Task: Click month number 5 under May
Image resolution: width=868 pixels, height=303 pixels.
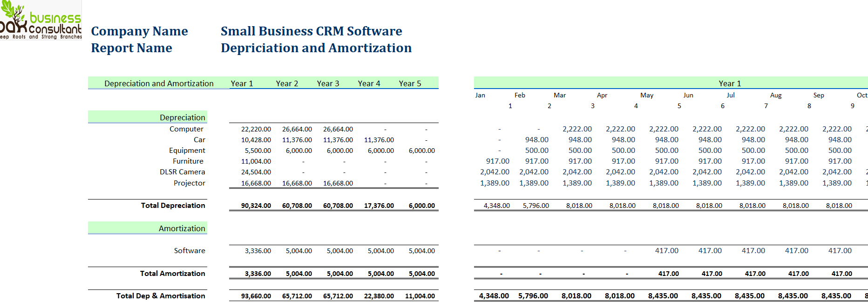Action: (679, 106)
